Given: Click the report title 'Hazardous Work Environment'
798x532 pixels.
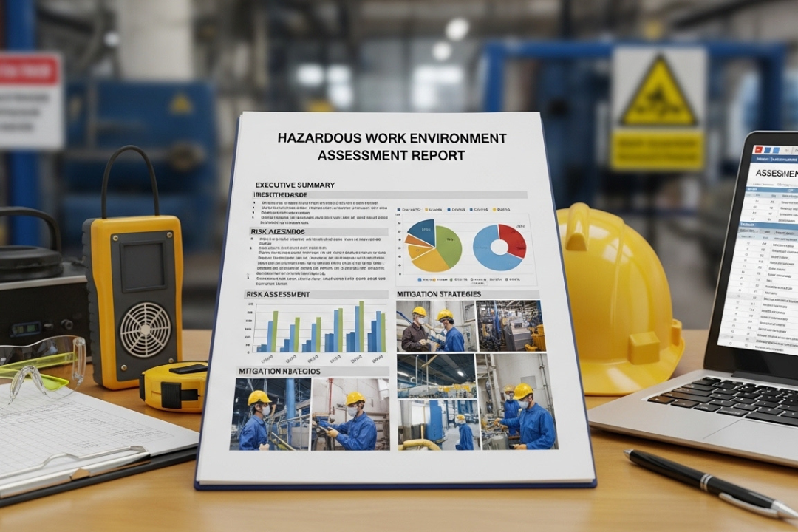Looking at the screenshot, I should 391,138.
